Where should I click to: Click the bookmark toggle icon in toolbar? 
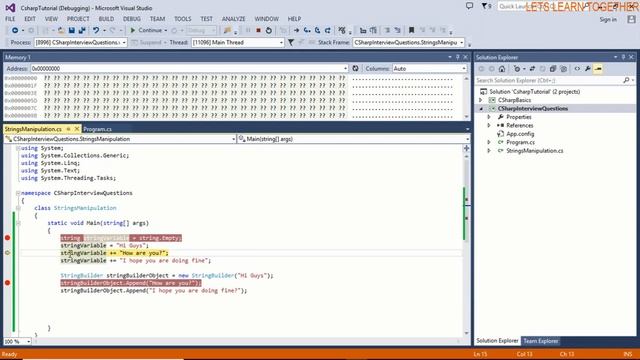411,30
